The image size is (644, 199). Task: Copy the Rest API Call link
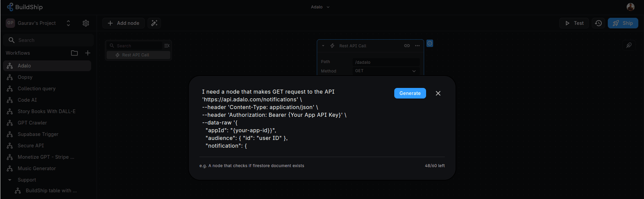[407, 46]
